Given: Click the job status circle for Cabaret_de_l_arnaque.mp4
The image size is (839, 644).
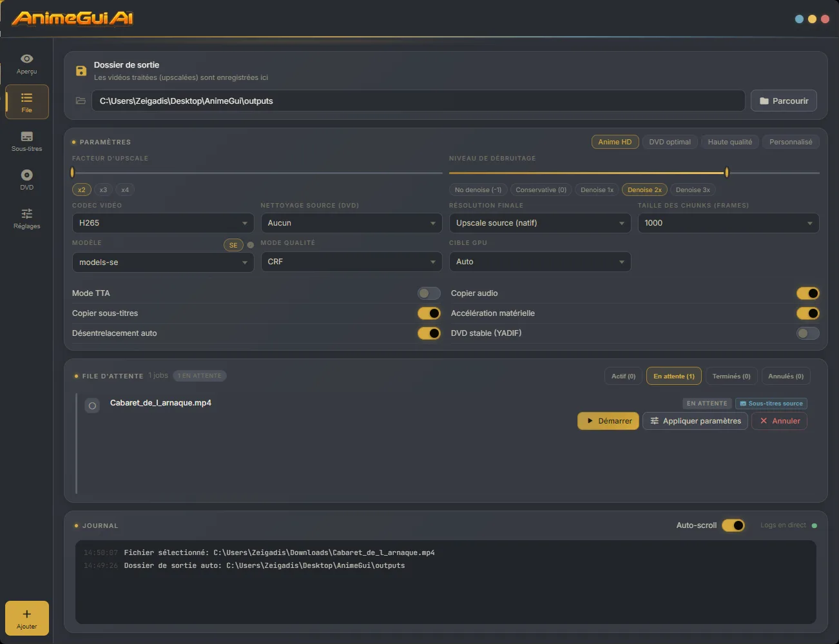Looking at the screenshot, I should pyautogui.click(x=92, y=406).
